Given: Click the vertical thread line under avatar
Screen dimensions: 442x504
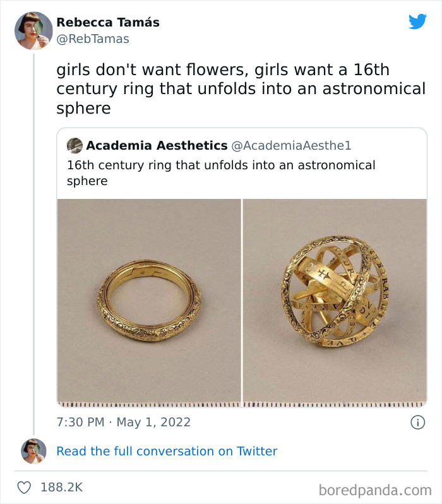Looking at the screenshot, I should pos(33,240).
